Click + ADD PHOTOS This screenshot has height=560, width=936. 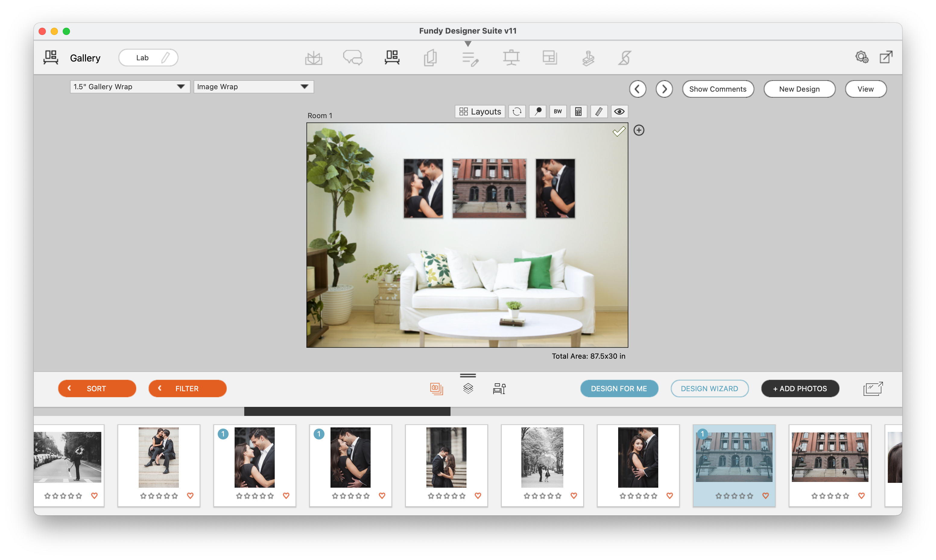point(800,388)
